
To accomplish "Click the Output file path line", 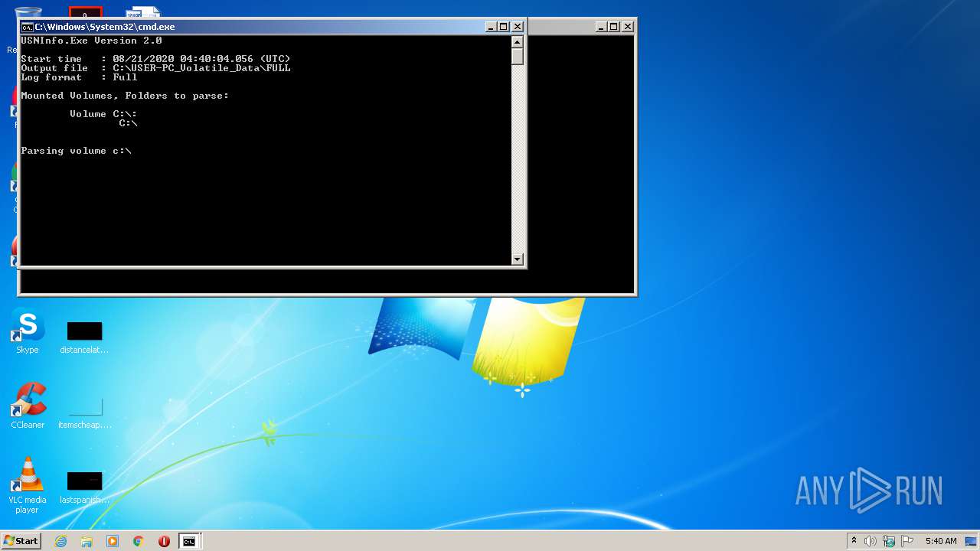I will point(155,68).
